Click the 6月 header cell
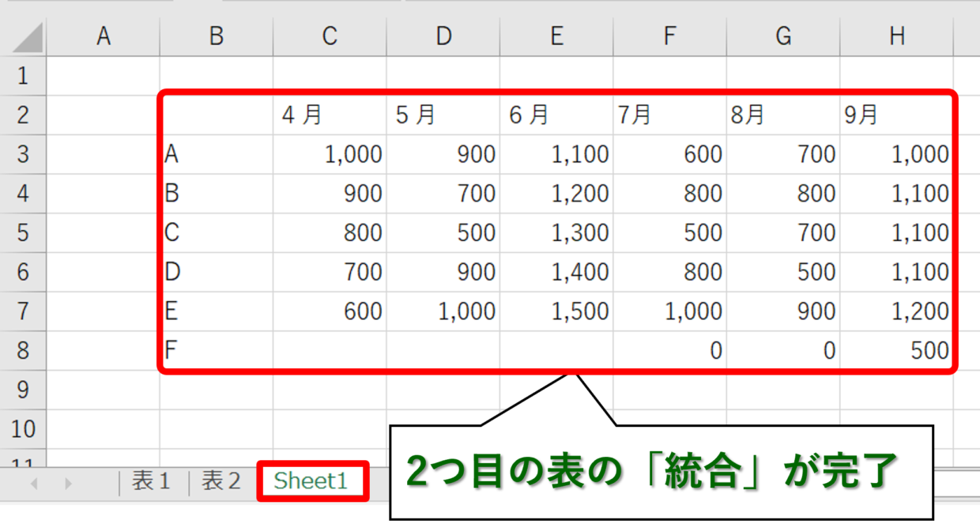This screenshot has width=980, height=524. (556, 115)
